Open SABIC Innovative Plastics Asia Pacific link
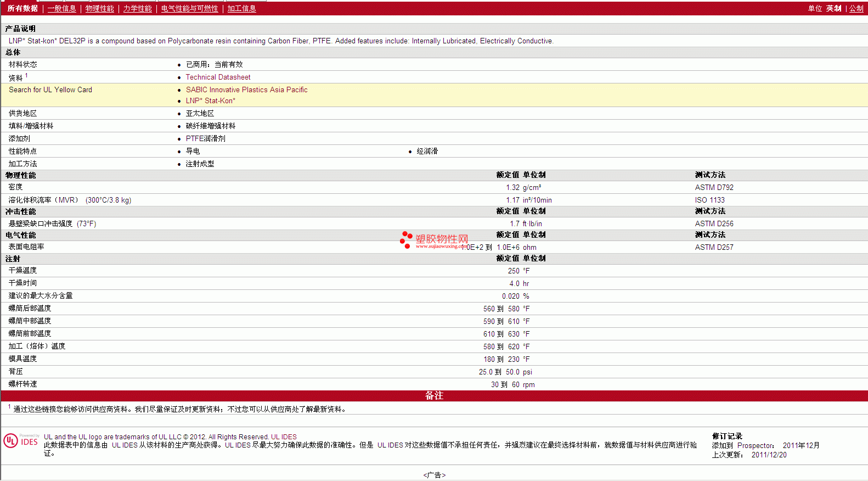 pyautogui.click(x=246, y=90)
